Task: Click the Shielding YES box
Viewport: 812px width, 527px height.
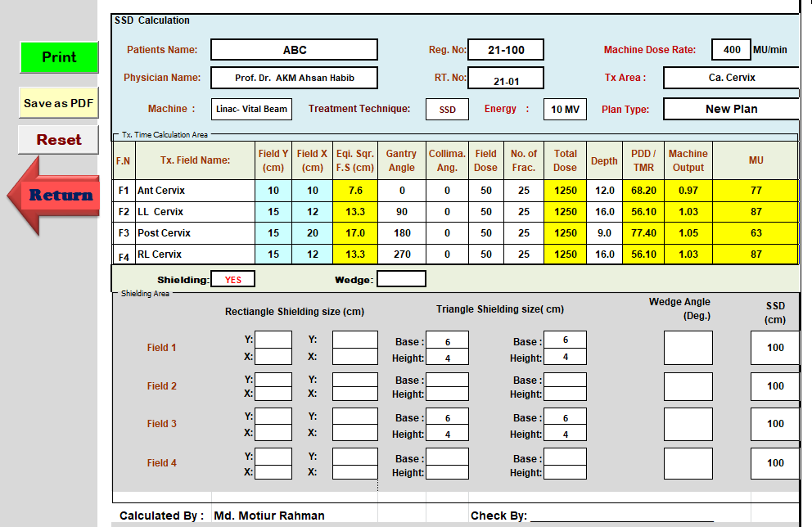Action: click(232, 279)
